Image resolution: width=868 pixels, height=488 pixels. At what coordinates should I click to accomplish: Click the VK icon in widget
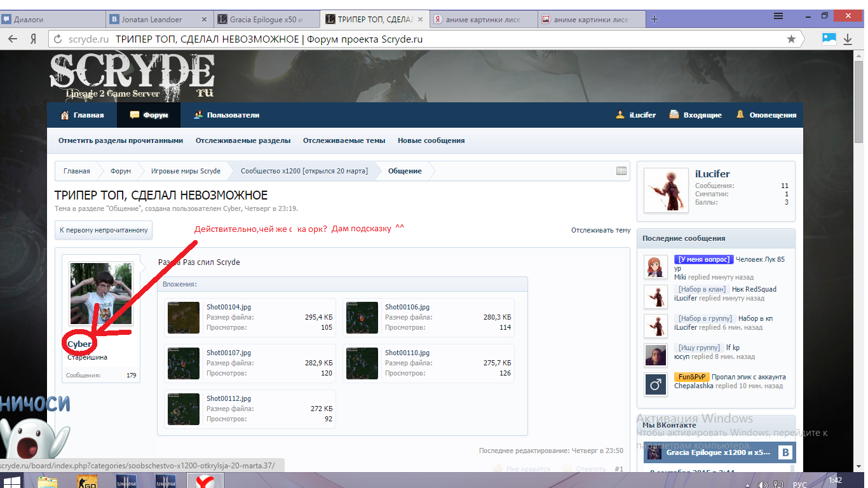[785, 453]
